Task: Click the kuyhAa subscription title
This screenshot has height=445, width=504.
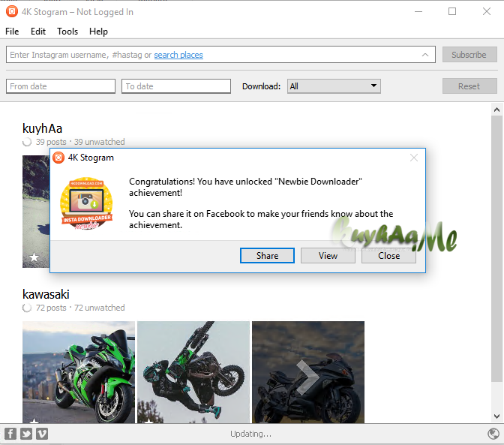Action: (42, 128)
